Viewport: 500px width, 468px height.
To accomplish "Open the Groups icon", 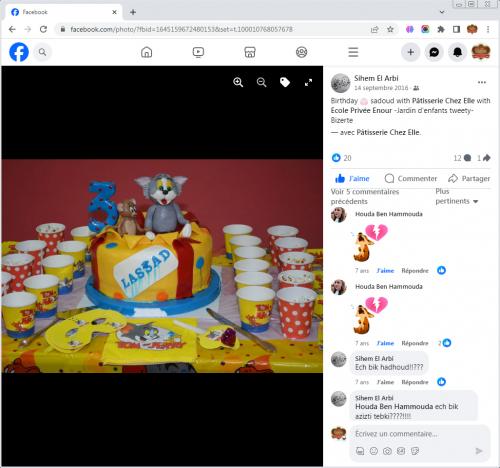I will pos(301,52).
